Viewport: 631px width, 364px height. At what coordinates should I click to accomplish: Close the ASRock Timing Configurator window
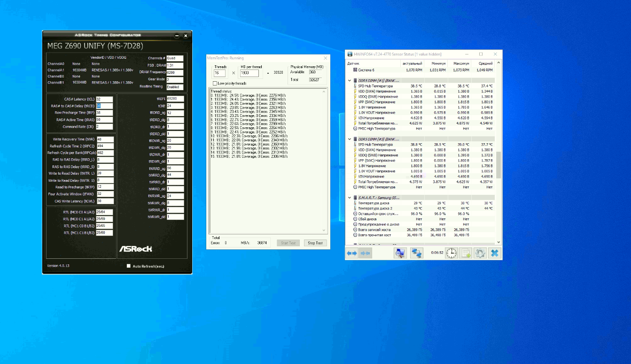186,36
